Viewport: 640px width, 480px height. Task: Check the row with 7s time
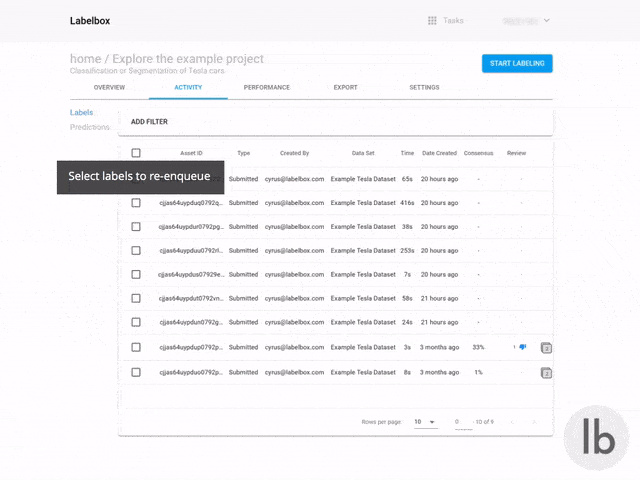click(x=136, y=274)
